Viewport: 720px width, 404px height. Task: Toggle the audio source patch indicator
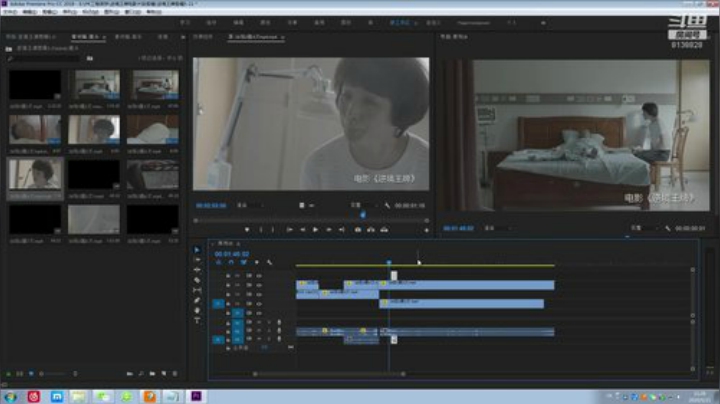click(218, 340)
